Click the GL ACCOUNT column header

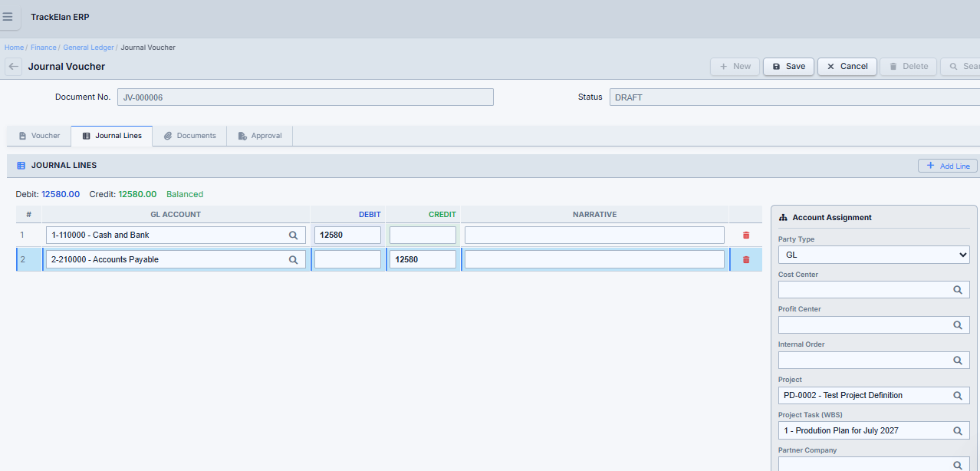[x=176, y=215]
